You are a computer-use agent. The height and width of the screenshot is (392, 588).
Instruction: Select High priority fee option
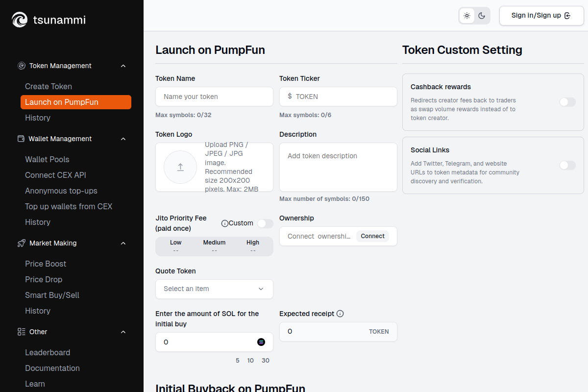coord(253,246)
